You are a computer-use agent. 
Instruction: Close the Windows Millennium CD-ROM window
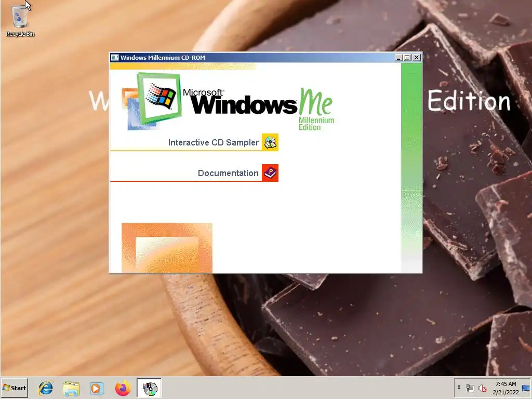pyautogui.click(x=417, y=58)
